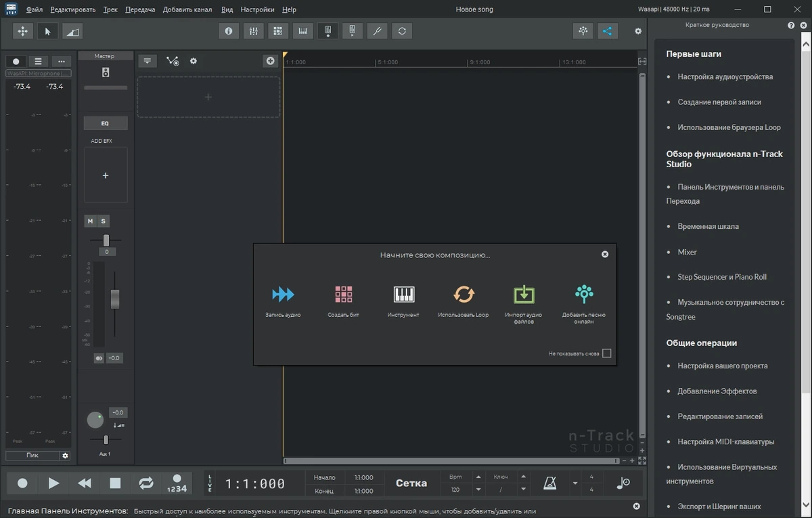Open the song info button
The width and height of the screenshot is (812, 518).
point(228,31)
